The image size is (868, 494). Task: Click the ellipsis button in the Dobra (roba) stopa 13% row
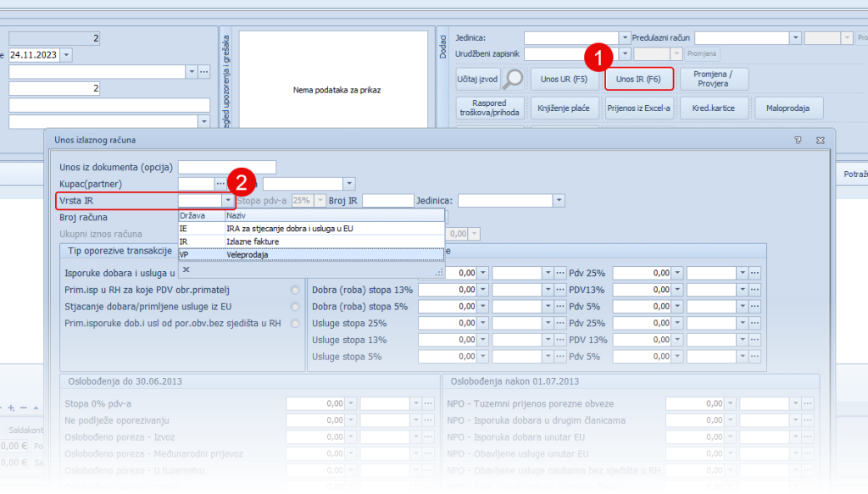559,289
